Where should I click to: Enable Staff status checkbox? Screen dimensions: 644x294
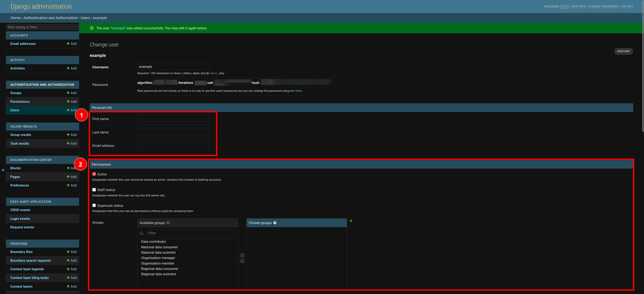click(94, 190)
